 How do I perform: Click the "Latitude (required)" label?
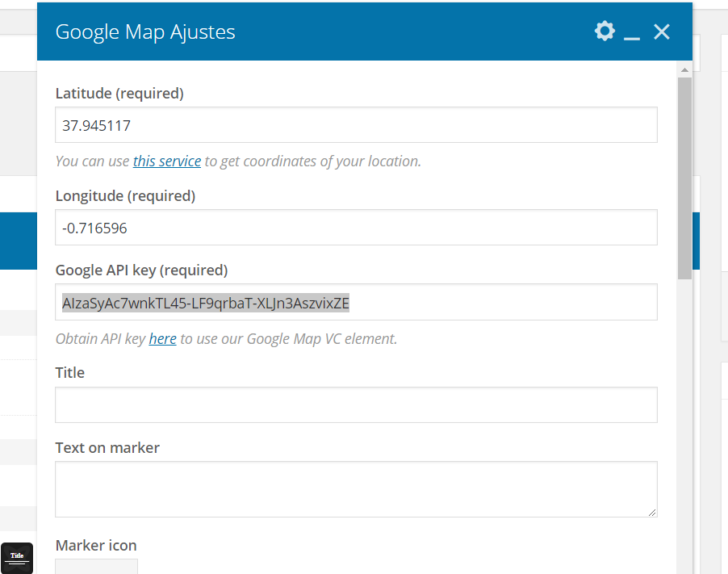[x=119, y=94]
